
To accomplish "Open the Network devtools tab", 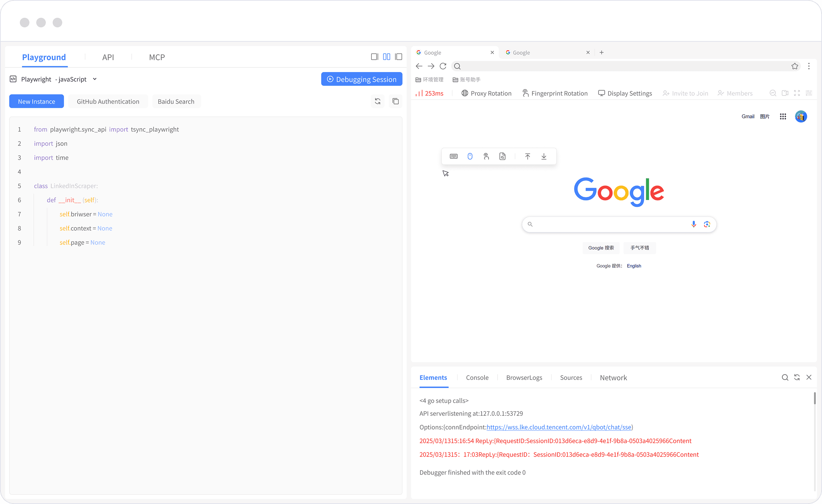I will [613, 377].
